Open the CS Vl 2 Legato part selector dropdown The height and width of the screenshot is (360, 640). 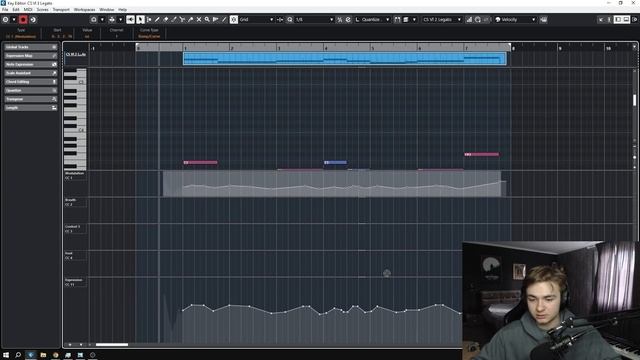442,20
